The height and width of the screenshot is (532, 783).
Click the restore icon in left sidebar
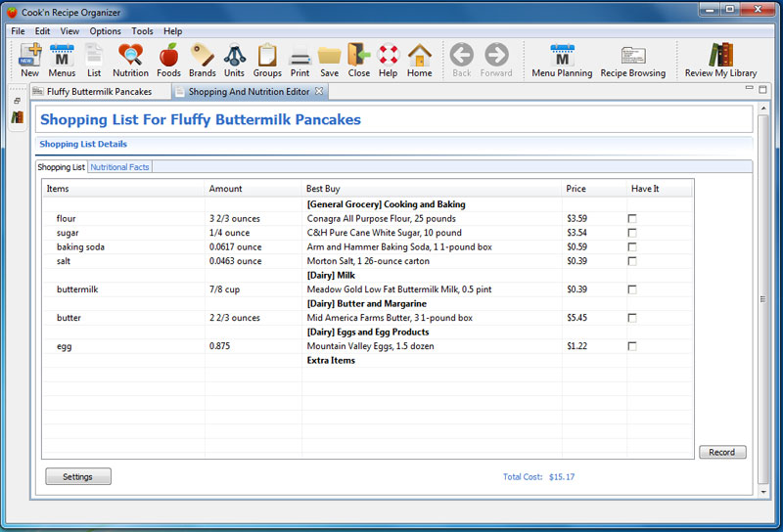(18, 101)
